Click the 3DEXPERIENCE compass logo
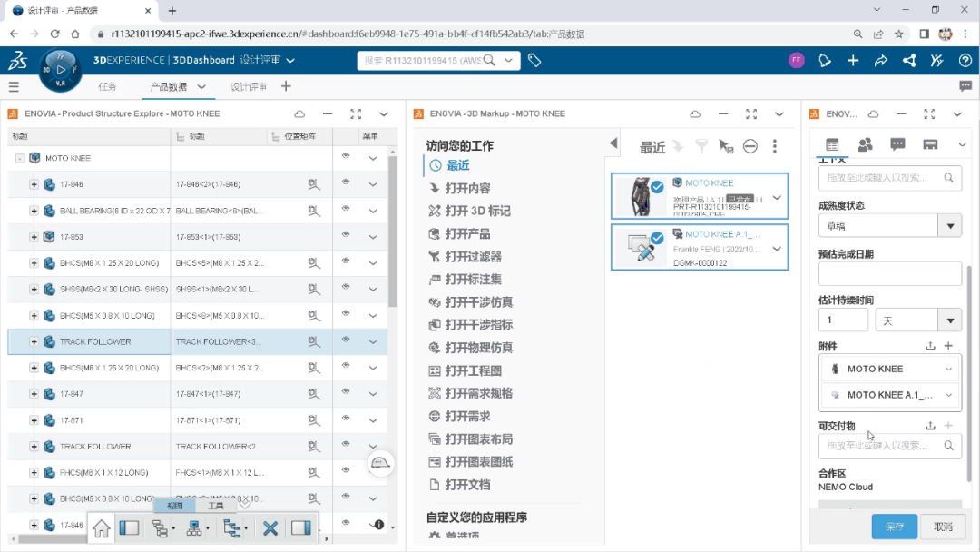The height and width of the screenshot is (552, 980). coord(60,69)
